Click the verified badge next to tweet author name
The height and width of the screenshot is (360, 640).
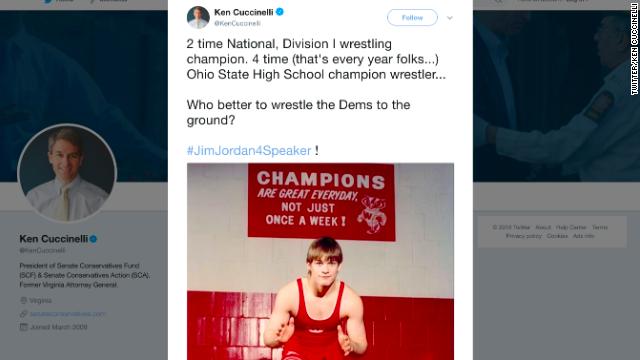tap(280, 12)
